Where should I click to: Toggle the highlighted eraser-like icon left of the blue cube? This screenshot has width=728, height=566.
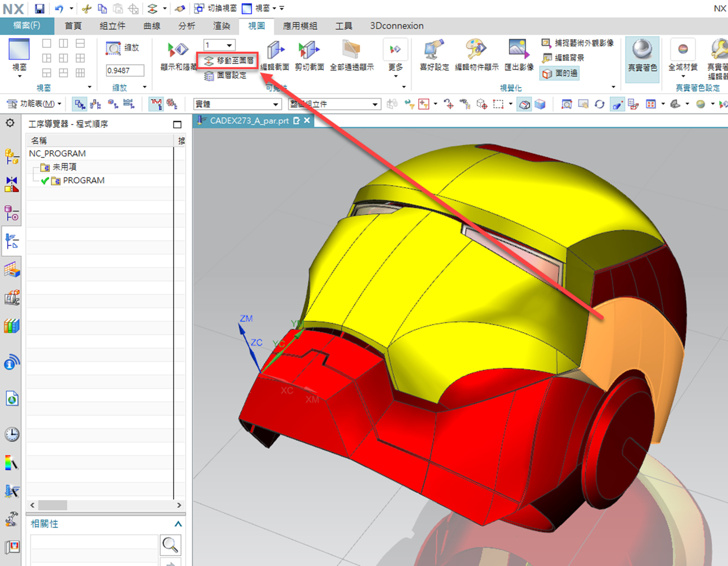[x=524, y=104]
